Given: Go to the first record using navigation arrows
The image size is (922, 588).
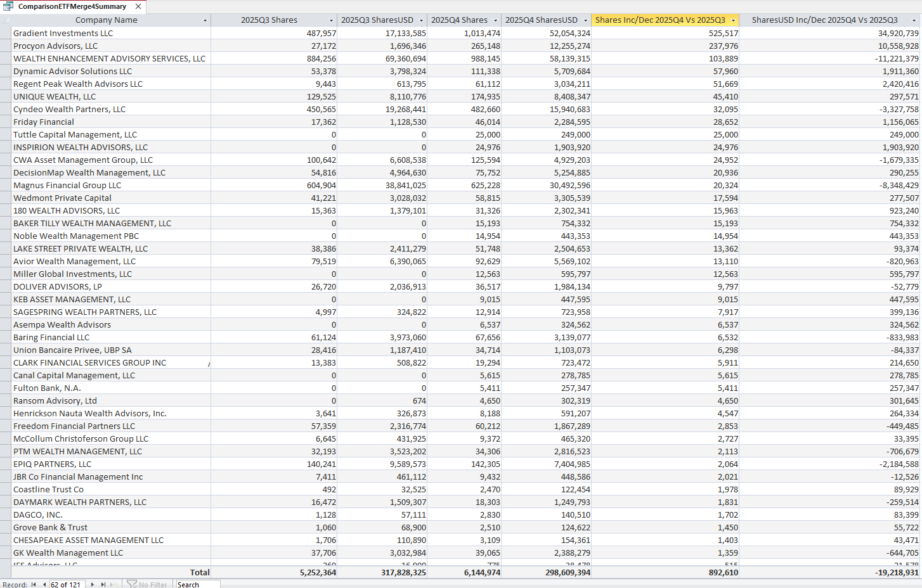Looking at the screenshot, I should click(x=34, y=584).
